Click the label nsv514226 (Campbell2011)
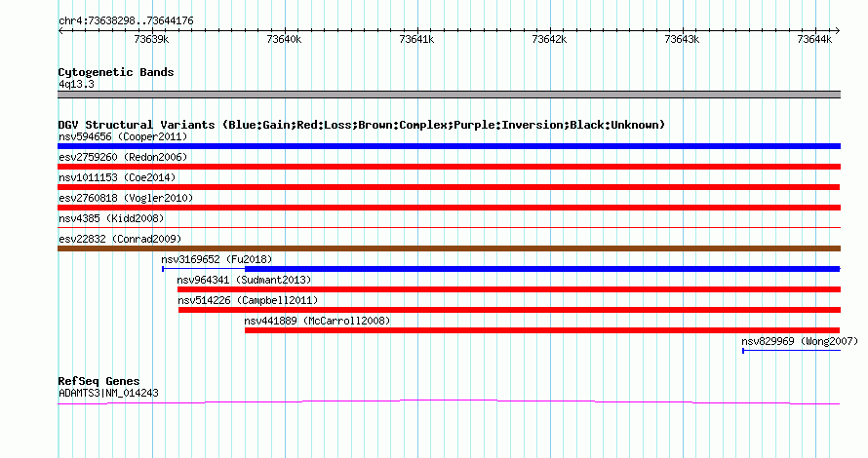The width and height of the screenshot is (868, 458). [248, 300]
